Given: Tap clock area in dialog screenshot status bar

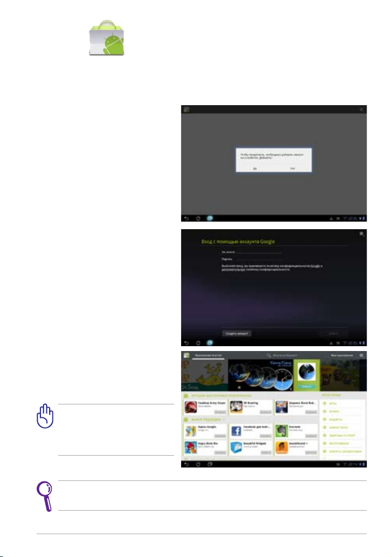Looking at the screenshot, I should (x=350, y=218).
